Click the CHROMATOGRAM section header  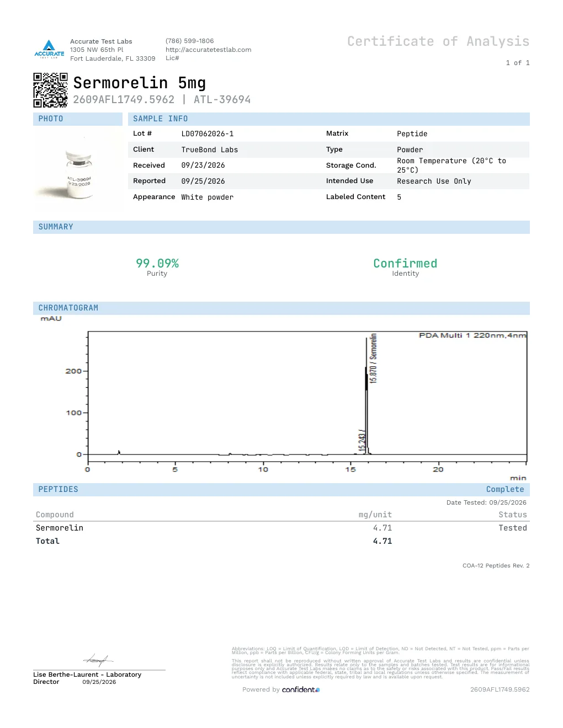pos(281,308)
